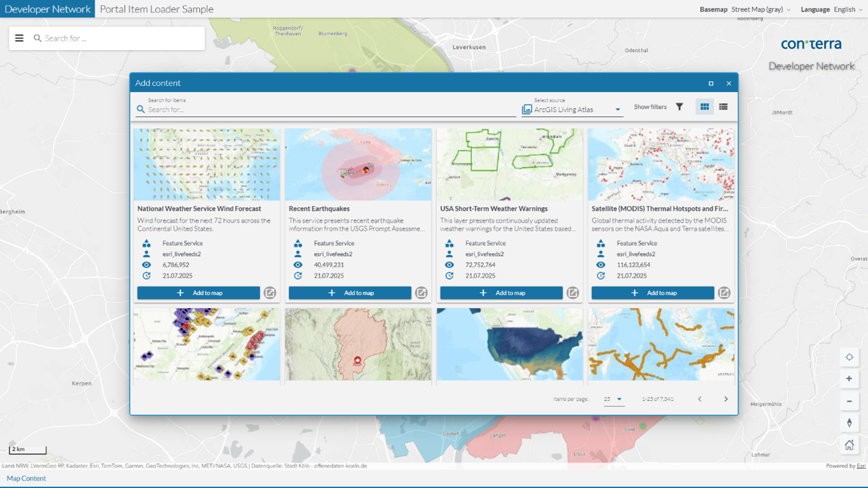This screenshot has height=488, width=868.
Task: Go to next page of results
Action: (x=726, y=399)
